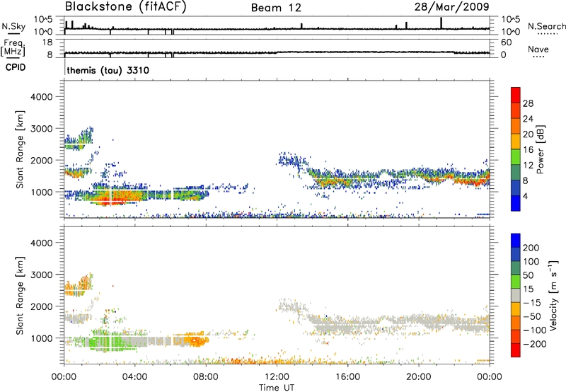566x392 pixels.
Task: Click the "-50" velocity colorbar label
Action: (532, 316)
